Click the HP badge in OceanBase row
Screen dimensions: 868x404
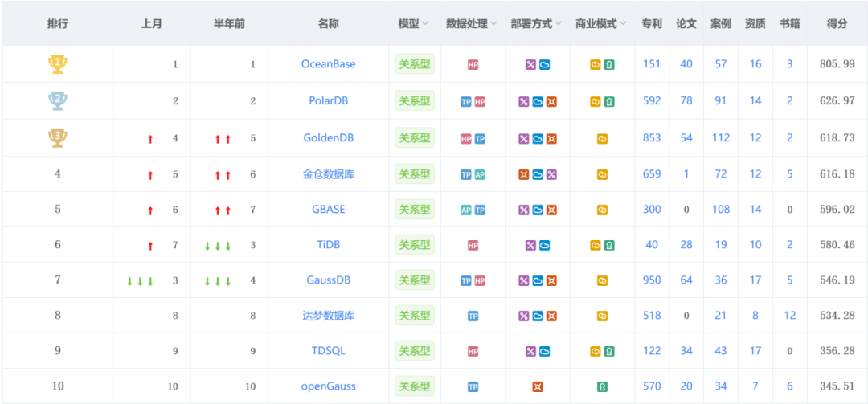473,65
